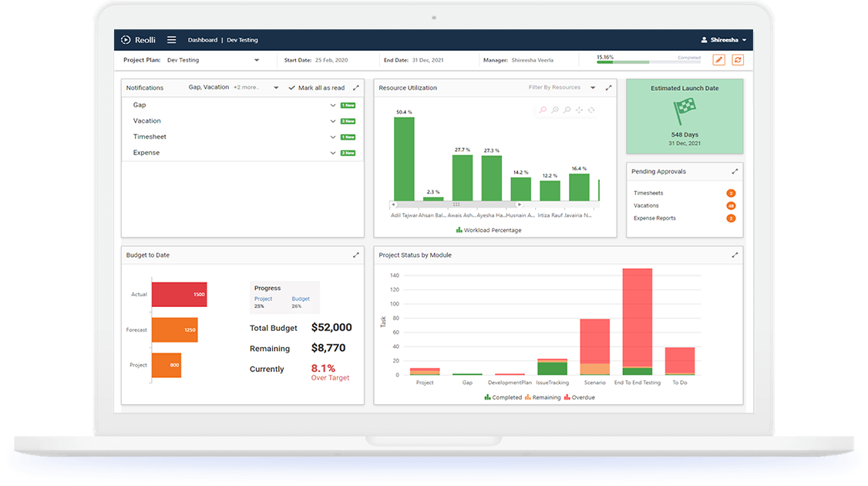The image size is (868, 486).
Task: Expand the Vacation notification row
Action: coord(333,121)
